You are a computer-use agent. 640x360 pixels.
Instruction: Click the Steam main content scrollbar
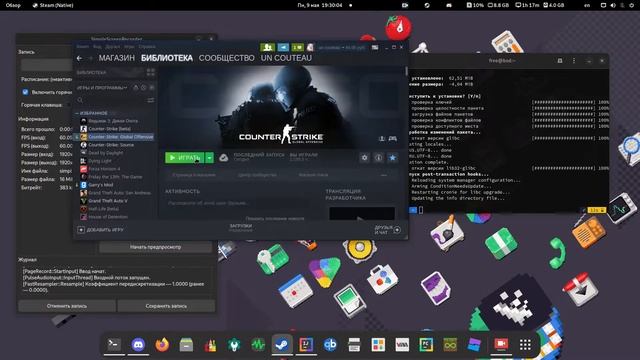coord(407,71)
